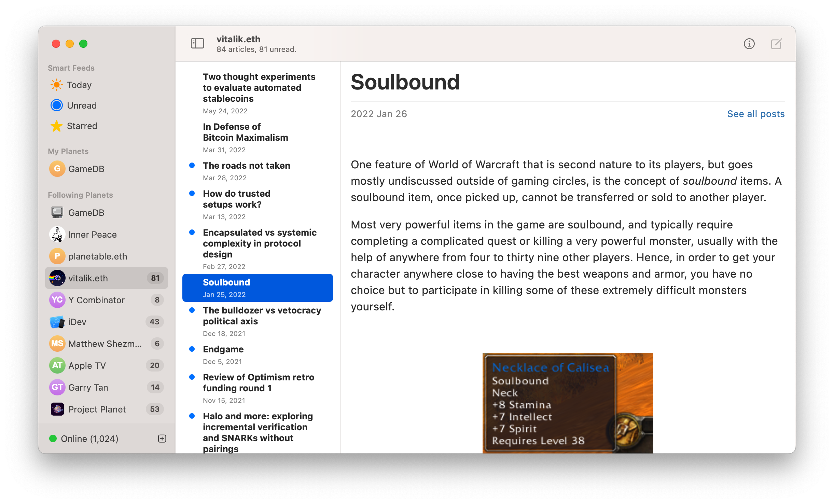Open the Unread smart feed
Image resolution: width=834 pixels, height=504 pixels.
point(82,105)
